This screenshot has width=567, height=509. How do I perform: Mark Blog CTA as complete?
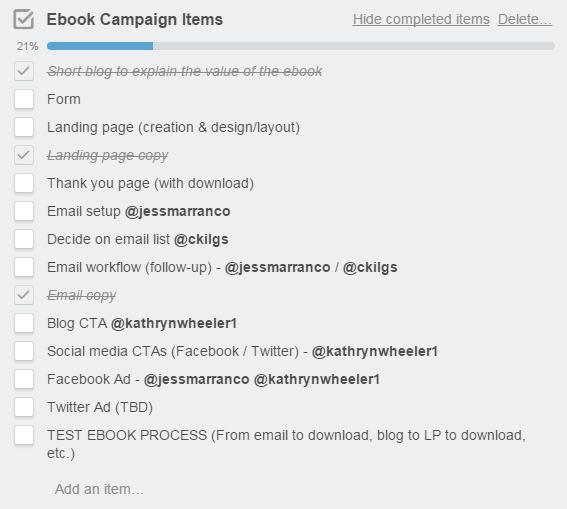(x=24, y=323)
